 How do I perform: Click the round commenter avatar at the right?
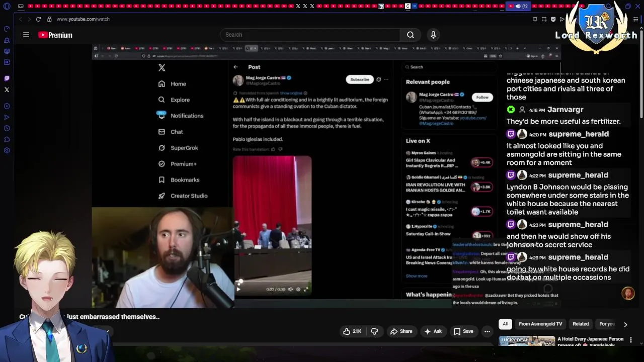point(628,293)
